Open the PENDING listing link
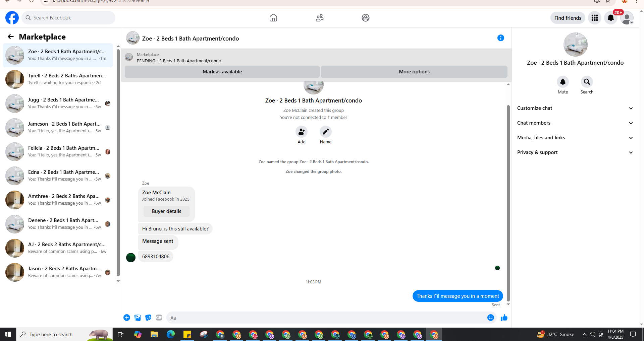This screenshot has height=341, width=644. [179, 61]
